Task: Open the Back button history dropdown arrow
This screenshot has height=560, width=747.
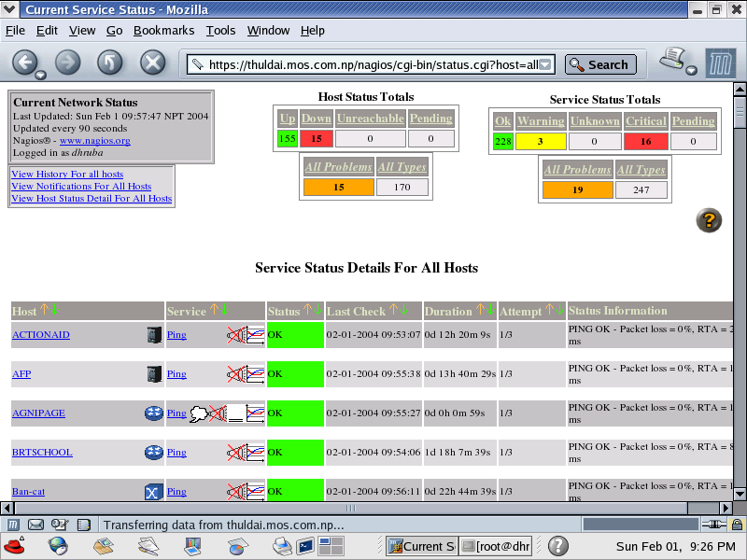Action: pyautogui.click(x=41, y=75)
